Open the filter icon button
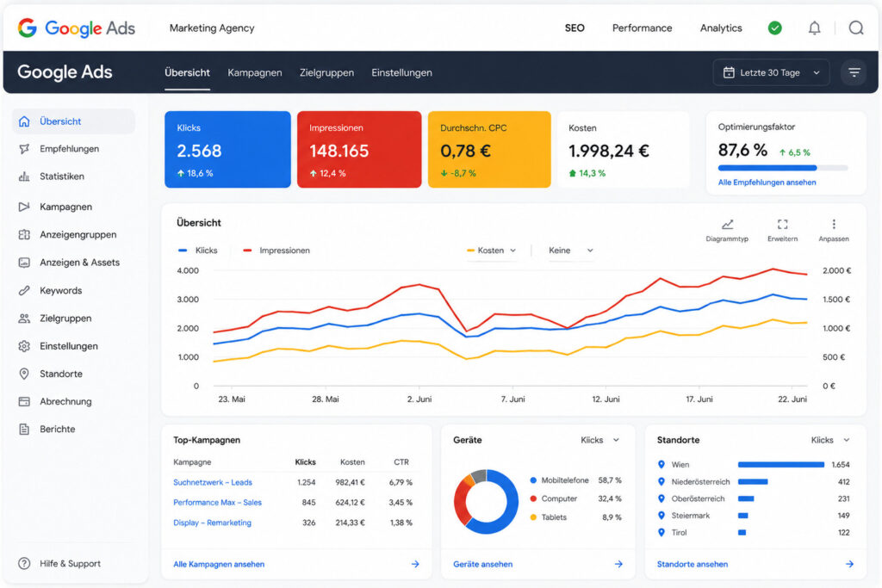 [x=854, y=72]
